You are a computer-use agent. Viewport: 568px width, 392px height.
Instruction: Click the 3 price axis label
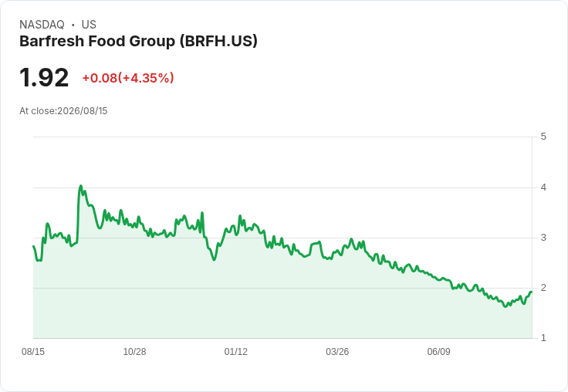(543, 238)
